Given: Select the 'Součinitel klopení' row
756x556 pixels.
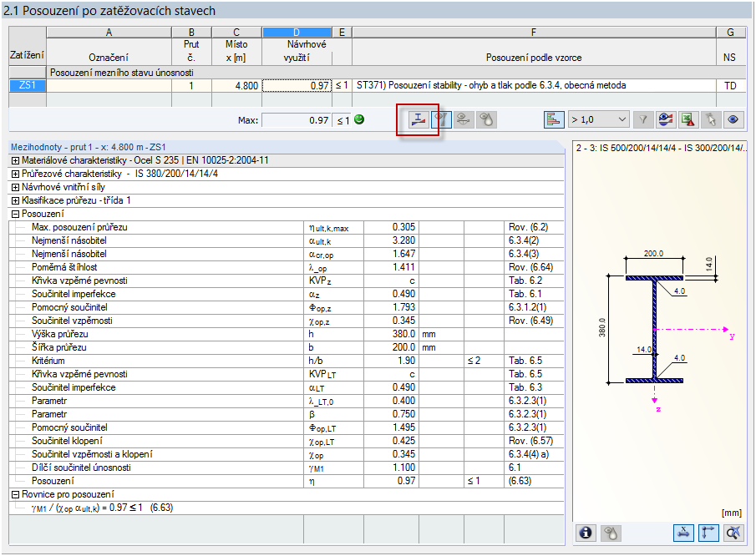Looking at the screenshot, I should tap(287, 441).
